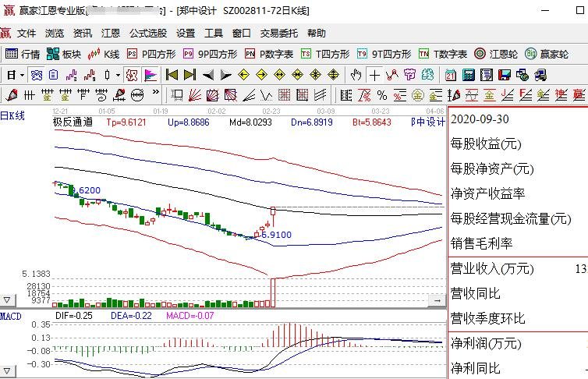Open the 江恩 menu
This screenshot has width=588, height=379.
pos(111,34)
